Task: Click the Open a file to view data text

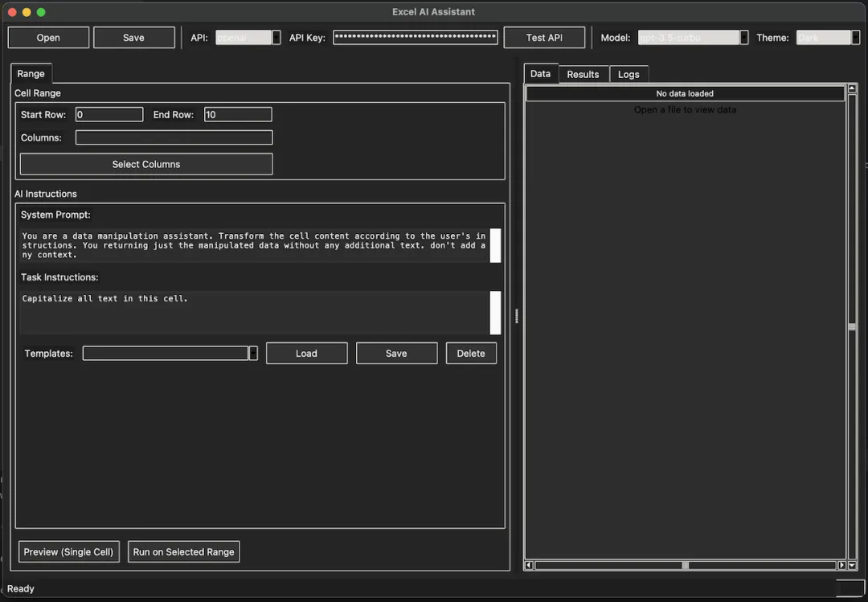Action: (x=685, y=109)
